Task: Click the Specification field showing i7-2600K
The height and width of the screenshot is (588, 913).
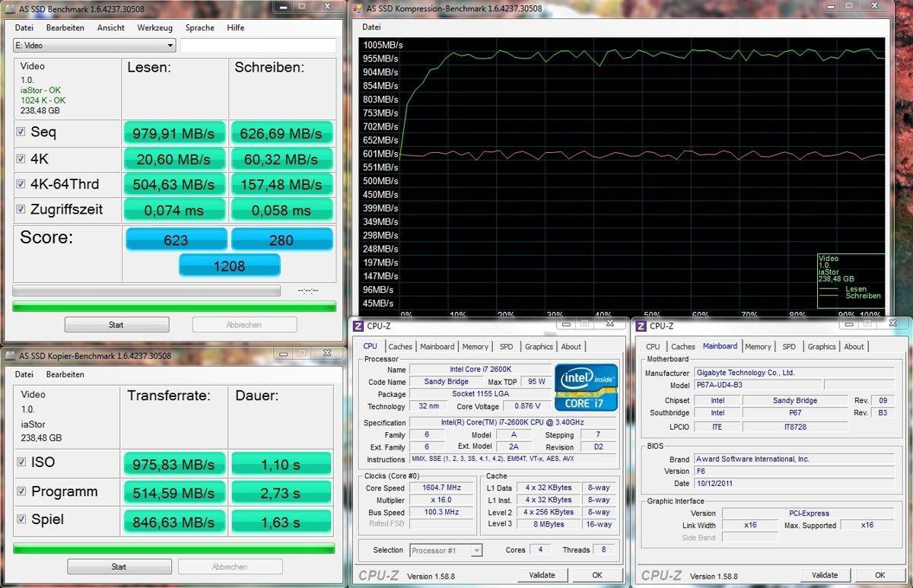Action: [x=512, y=423]
